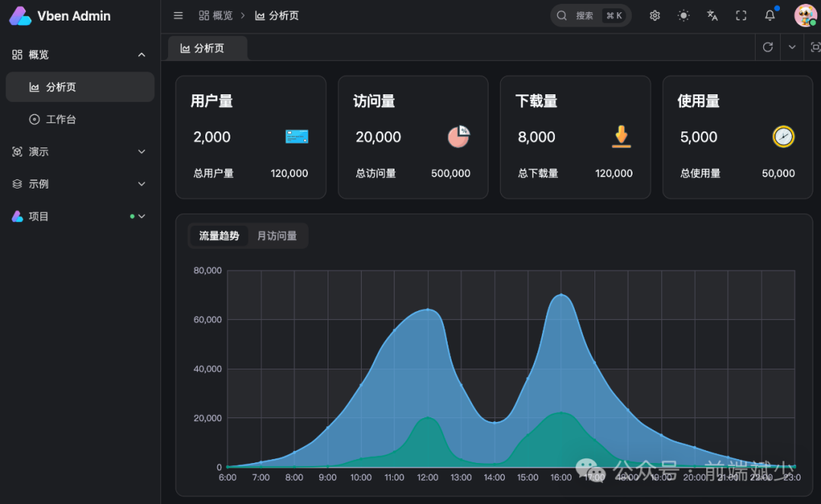
Task: Switch interface language via the translate icon
Action: pos(712,15)
